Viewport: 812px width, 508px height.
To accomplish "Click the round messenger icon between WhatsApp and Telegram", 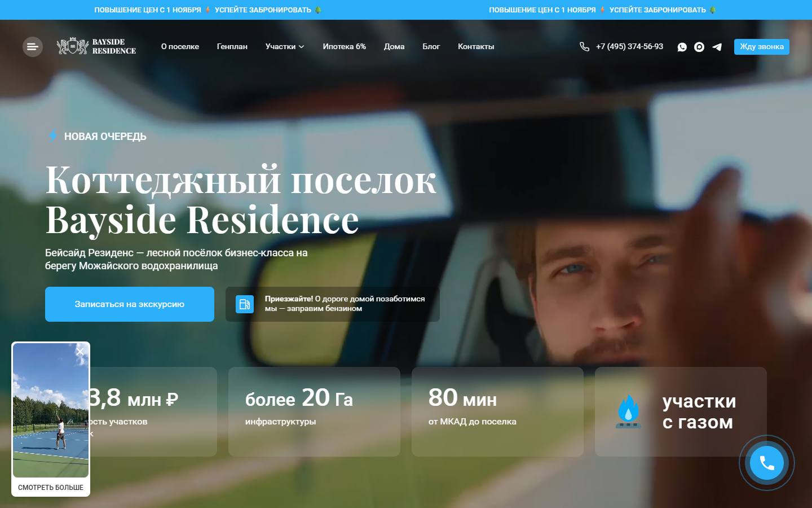I will 699,47.
